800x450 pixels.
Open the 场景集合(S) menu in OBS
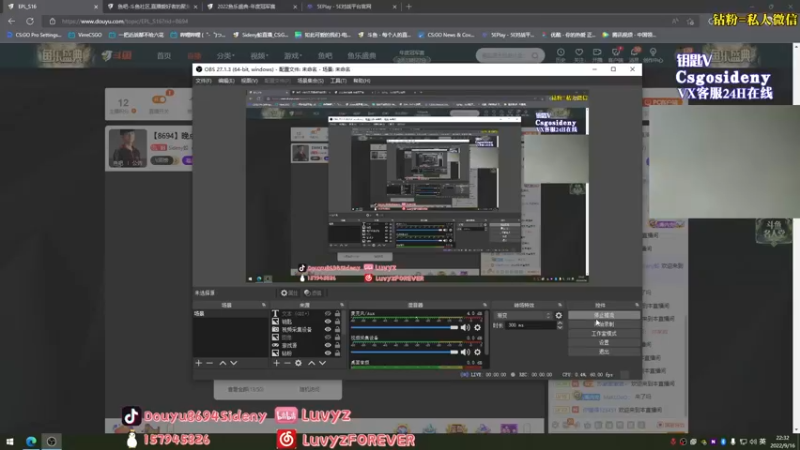pos(310,81)
